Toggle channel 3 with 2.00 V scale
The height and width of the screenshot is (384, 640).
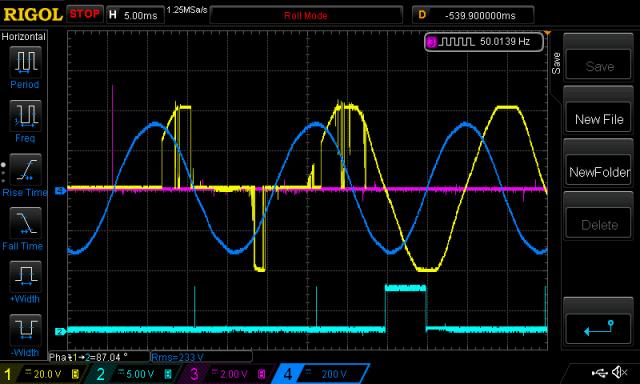point(227,374)
